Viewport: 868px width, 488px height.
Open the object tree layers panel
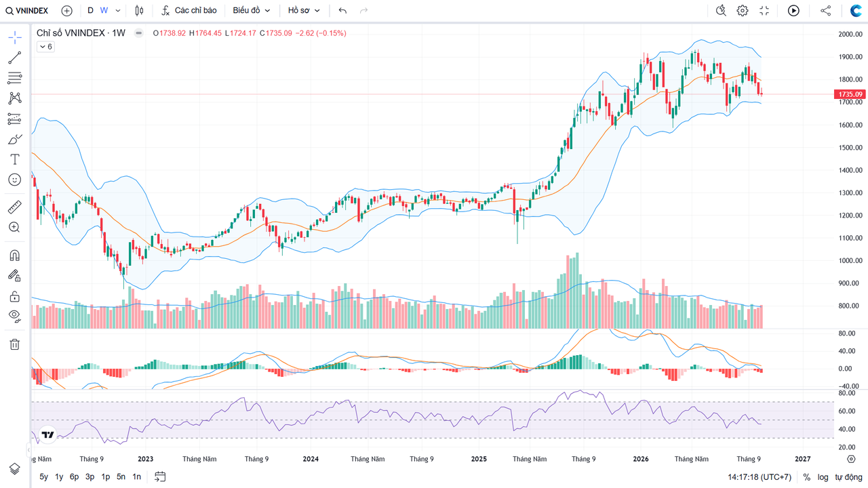click(x=15, y=469)
